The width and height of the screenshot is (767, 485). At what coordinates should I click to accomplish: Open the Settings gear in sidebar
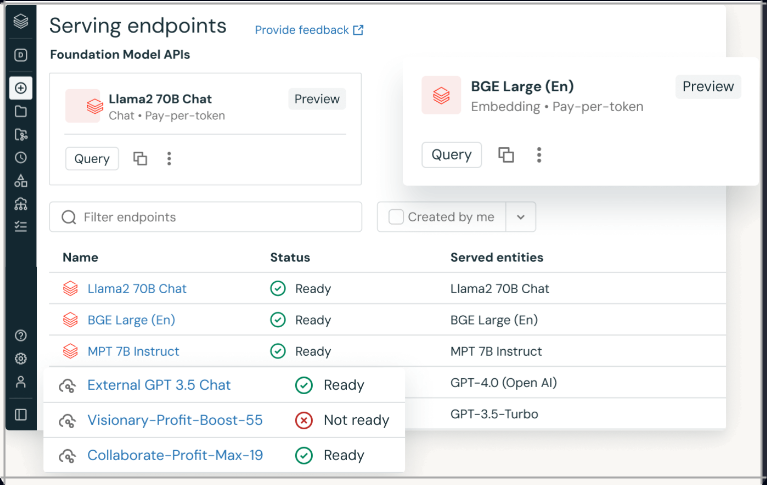coord(21,359)
